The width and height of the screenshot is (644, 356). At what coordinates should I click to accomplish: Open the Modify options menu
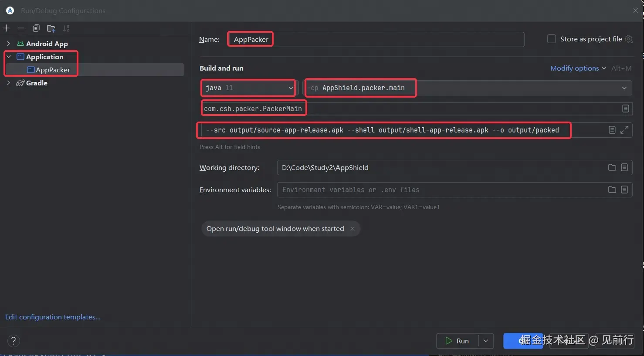[x=578, y=68]
